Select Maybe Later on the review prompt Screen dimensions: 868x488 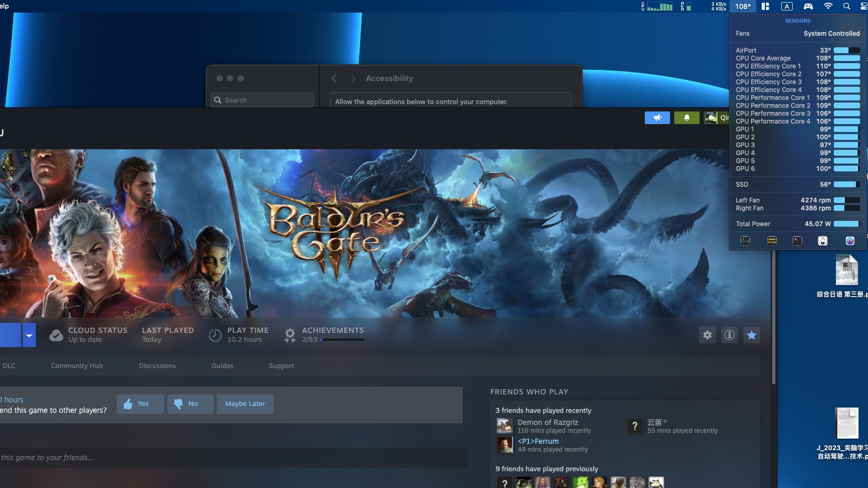[x=245, y=404]
